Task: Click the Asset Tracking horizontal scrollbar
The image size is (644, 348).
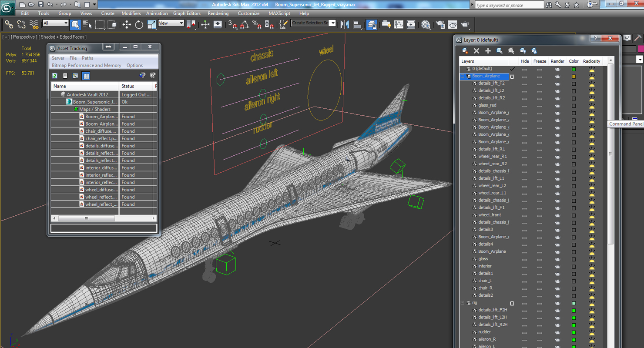Action: tap(104, 218)
